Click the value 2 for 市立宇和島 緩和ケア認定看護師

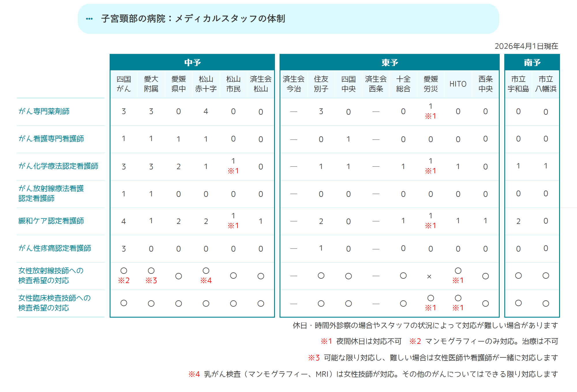[518, 221]
